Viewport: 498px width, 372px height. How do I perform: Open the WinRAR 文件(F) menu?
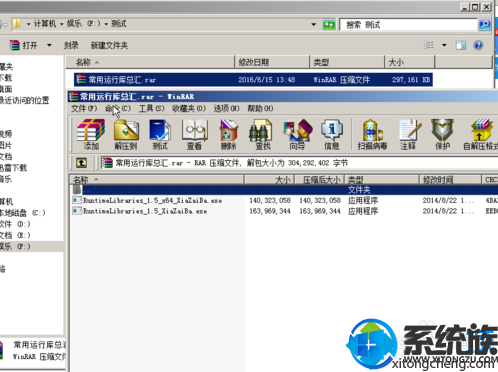point(84,108)
